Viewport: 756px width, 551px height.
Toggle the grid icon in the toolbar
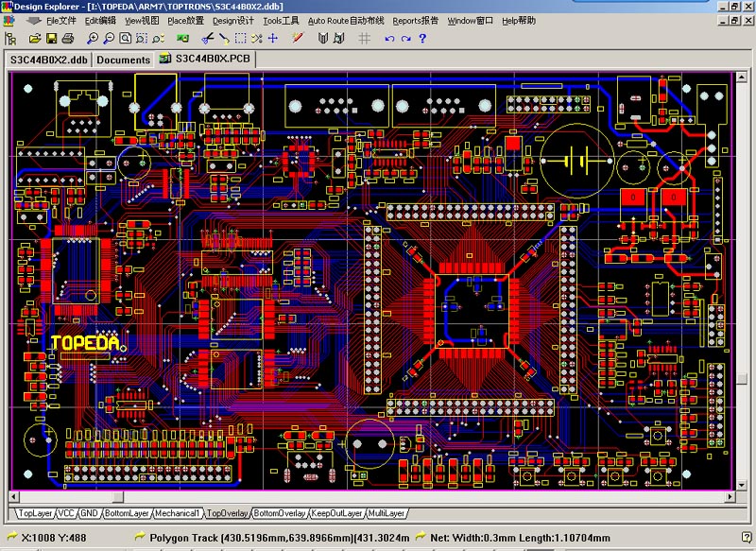365,39
